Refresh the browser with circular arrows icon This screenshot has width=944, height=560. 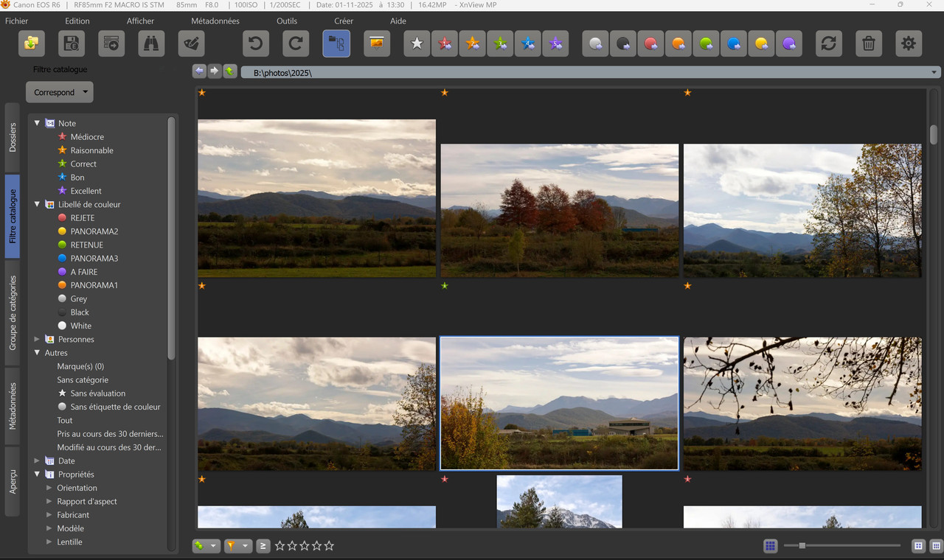click(x=829, y=43)
